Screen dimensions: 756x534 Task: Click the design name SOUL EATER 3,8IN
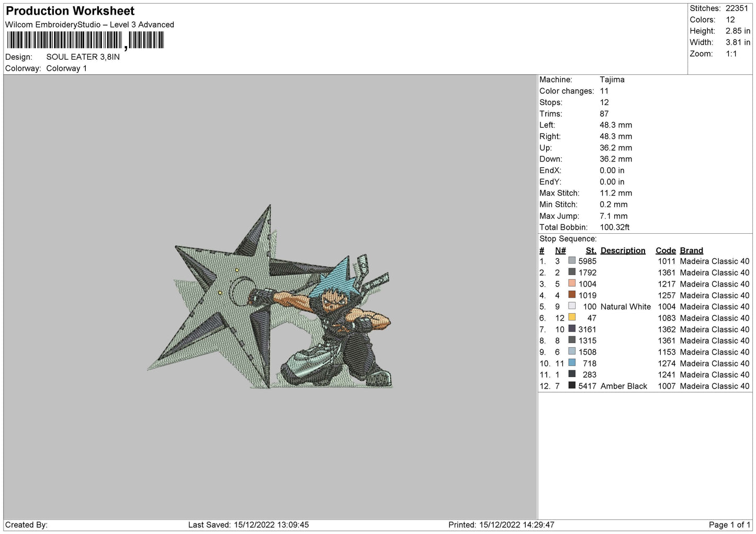(x=83, y=57)
